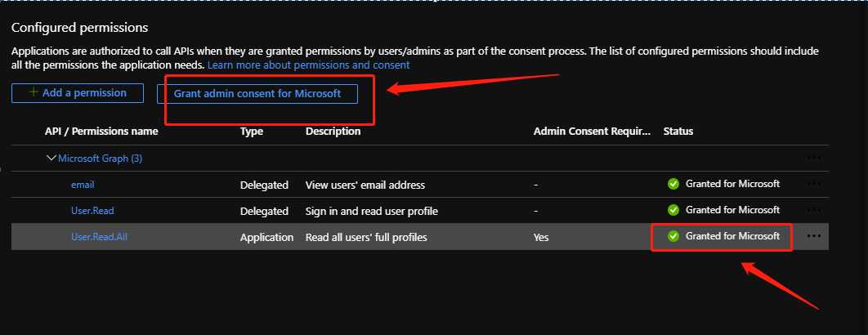The height and width of the screenshot is (335, 868).
Task: Select 'Sign in and read user profile' text
Action: point(371,211)
